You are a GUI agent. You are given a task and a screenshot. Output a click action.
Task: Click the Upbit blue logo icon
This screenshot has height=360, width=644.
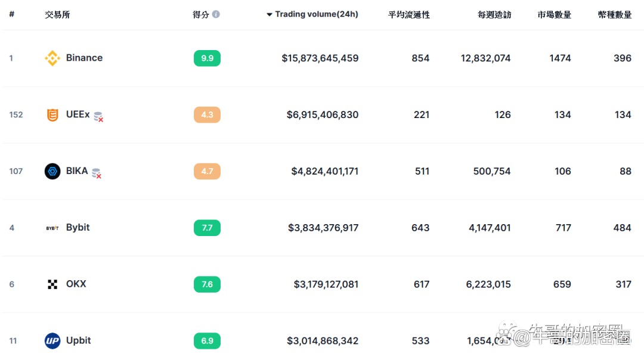tap(52, 341)
